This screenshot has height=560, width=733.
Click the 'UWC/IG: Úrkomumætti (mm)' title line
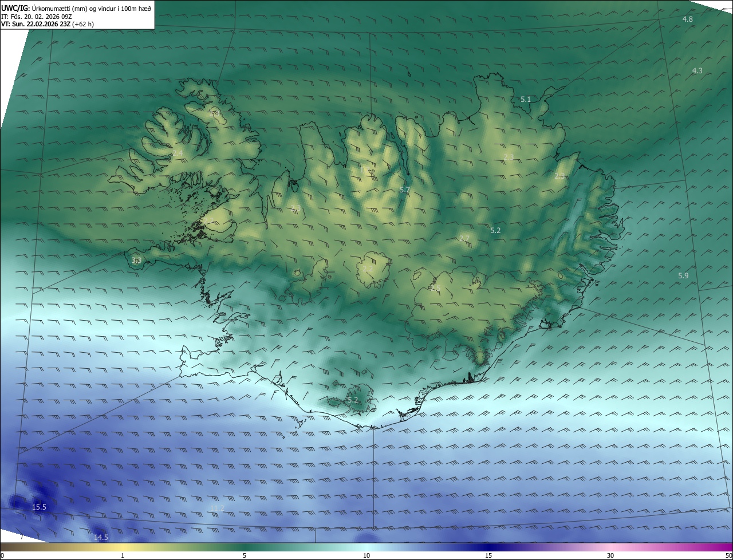(x=77, y=7)
